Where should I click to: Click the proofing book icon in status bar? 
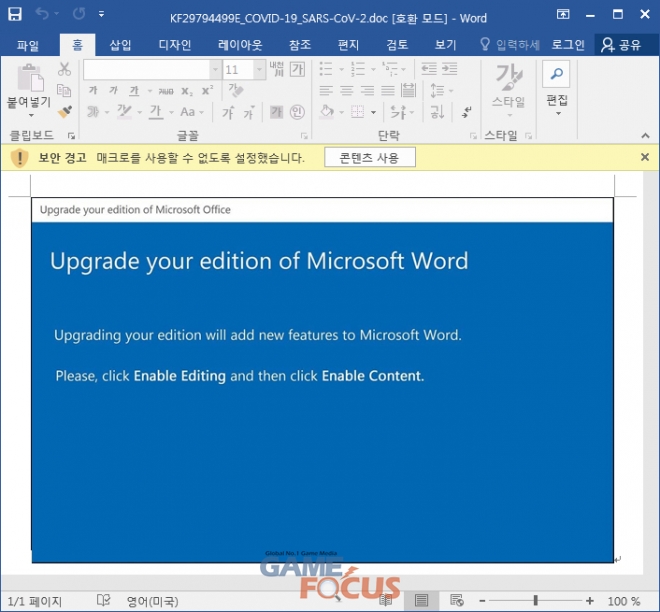(103, 601)
